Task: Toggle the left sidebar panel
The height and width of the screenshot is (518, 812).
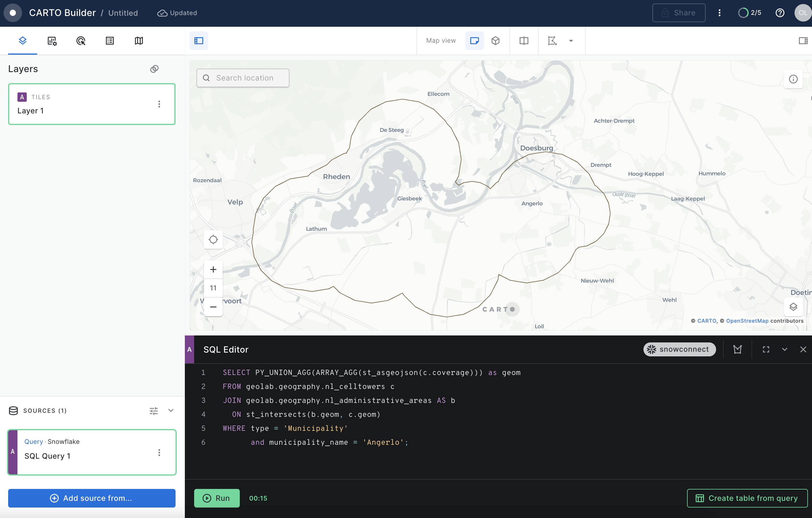Action: point(198,41)
